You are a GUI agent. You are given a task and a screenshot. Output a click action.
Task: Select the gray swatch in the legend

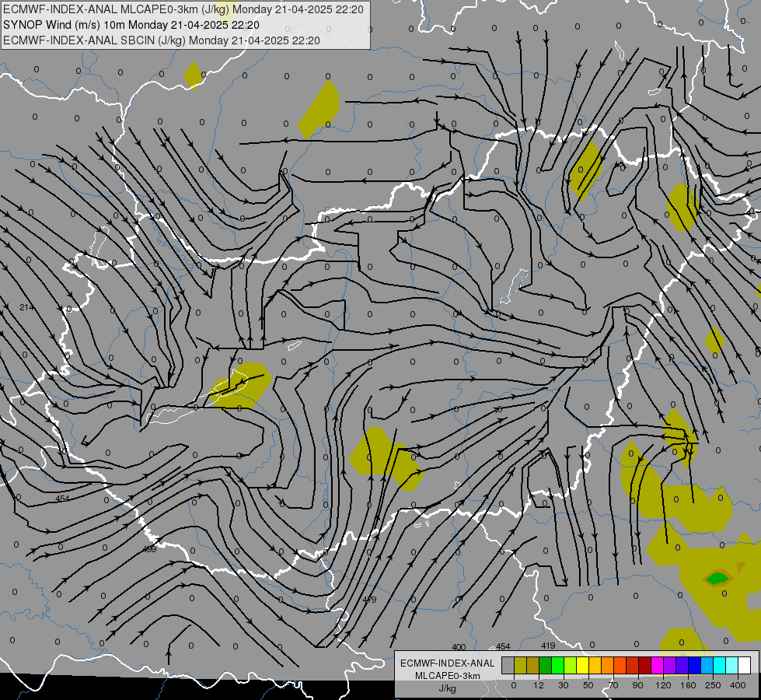[x=508, y=665]
